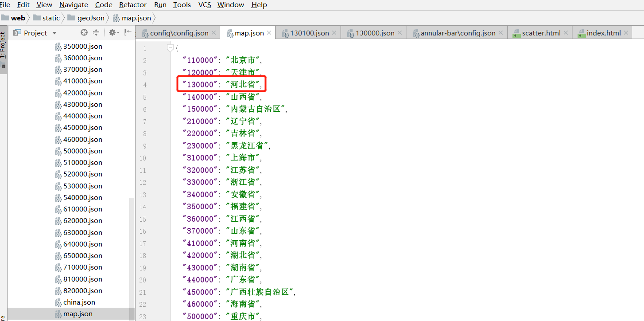Click the geoJson breadcrumb folder

(86, 18)
